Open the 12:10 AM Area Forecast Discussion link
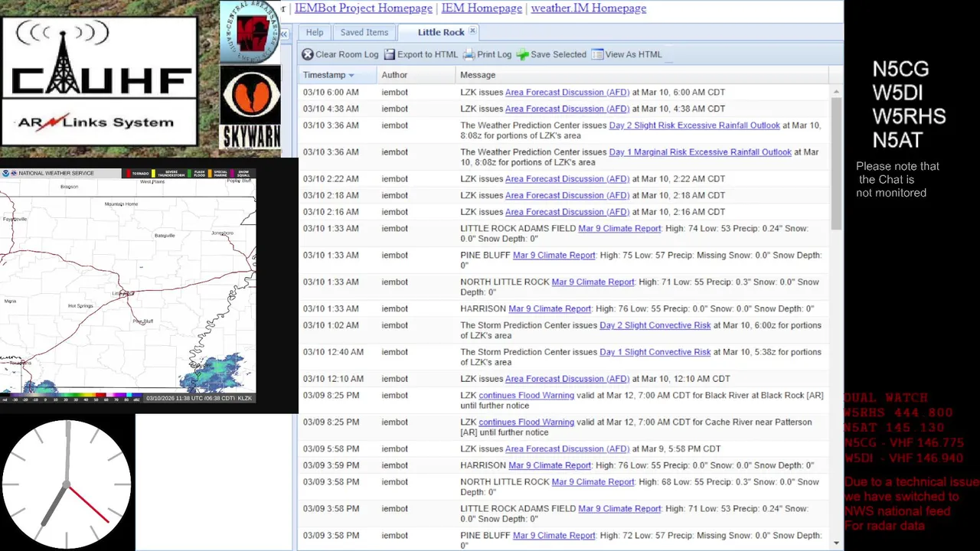The width and height of the screenshot is (980, 551). tap(567, 379)
